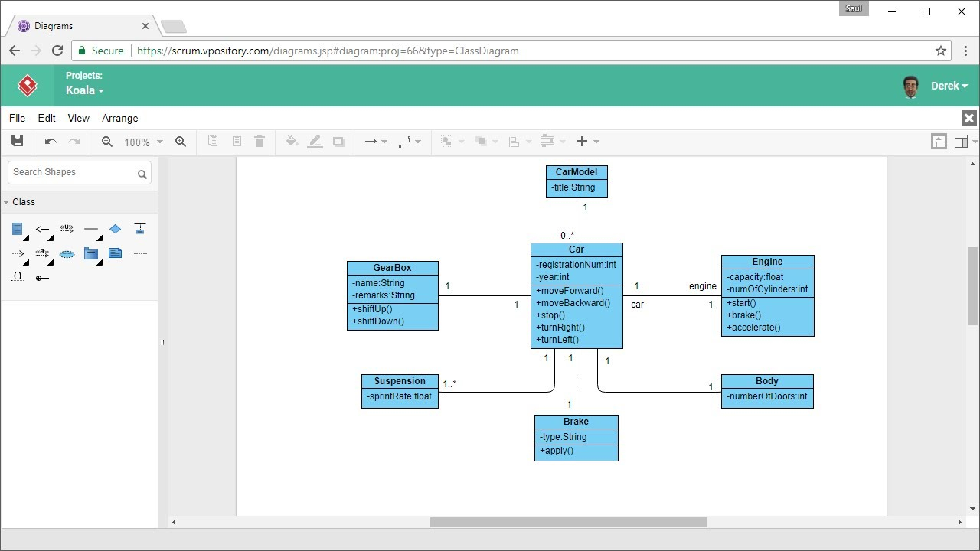Bookmark this page with the star

point(941,51)
